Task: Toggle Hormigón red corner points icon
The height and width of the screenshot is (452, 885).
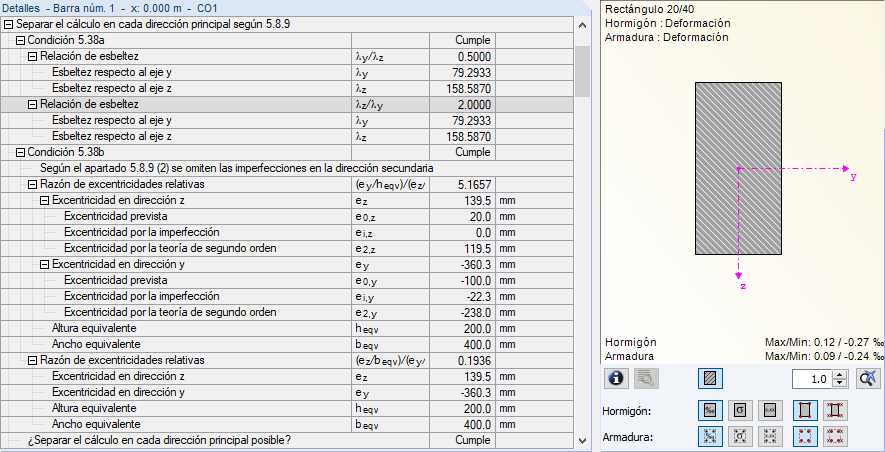Action: (805, 410)
